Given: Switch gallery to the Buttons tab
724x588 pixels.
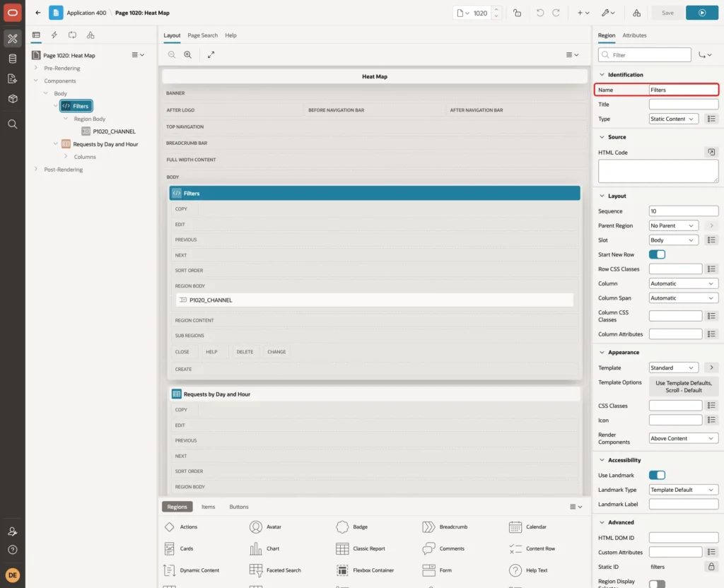Looking at the screenshot, I should click(239, 506).
